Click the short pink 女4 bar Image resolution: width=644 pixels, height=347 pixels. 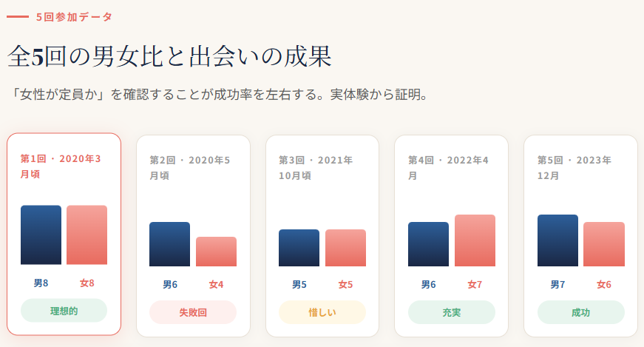[x=216, y=252]
